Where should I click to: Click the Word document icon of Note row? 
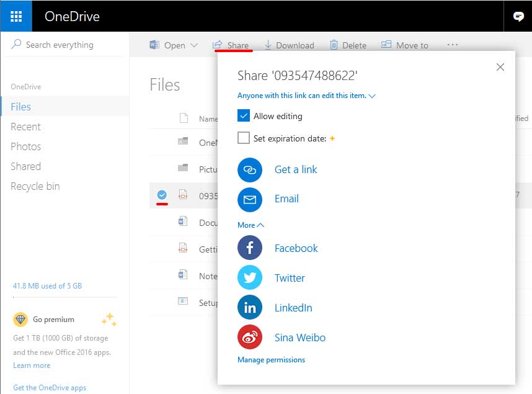[x=183, y=274]
